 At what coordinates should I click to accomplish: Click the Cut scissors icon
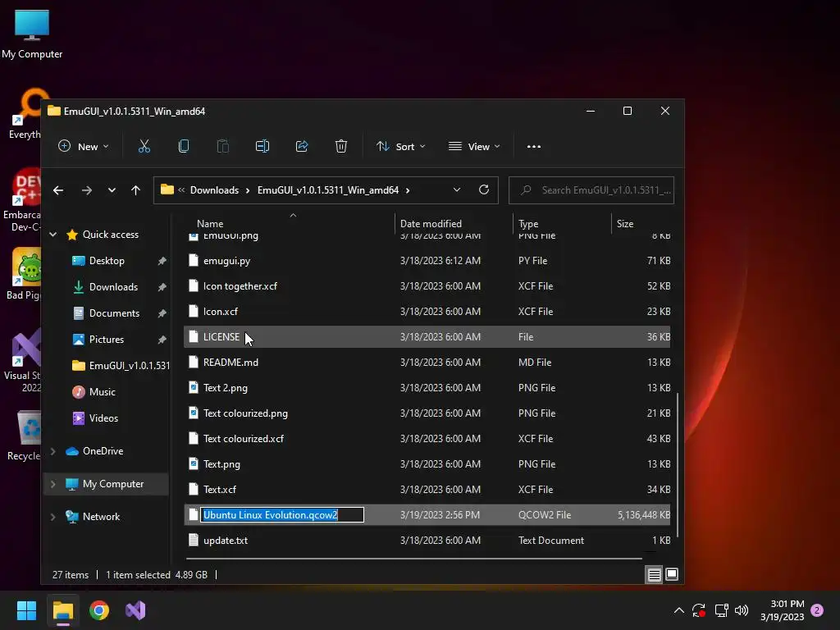[144, 146]
